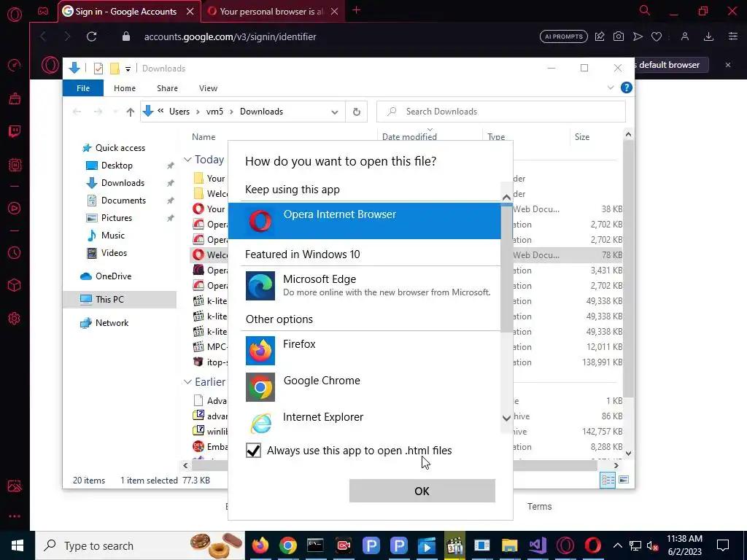The width and height of the screenshot is (747, 560).
Task: Pick Firefox from Other options
Action: point(365,351)
